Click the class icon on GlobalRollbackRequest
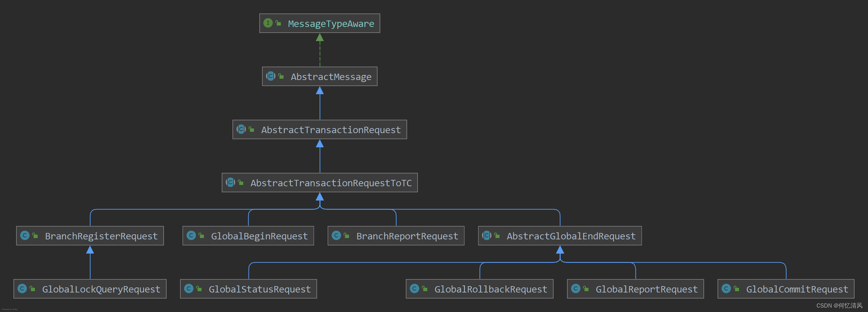Viewport: 868px width, 312px height. pyautogui.click(x=415, y=288)
